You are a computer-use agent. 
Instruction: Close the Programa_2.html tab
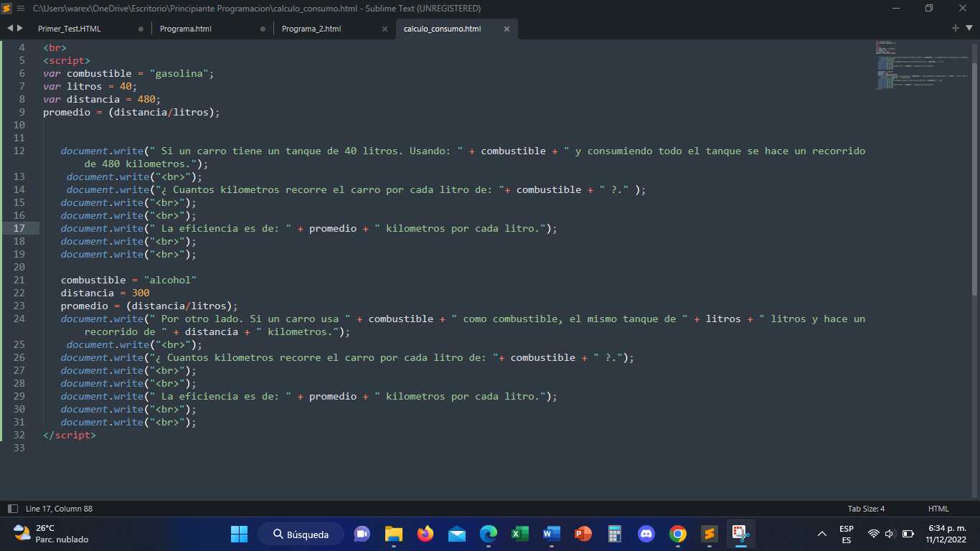pos(385,29)
